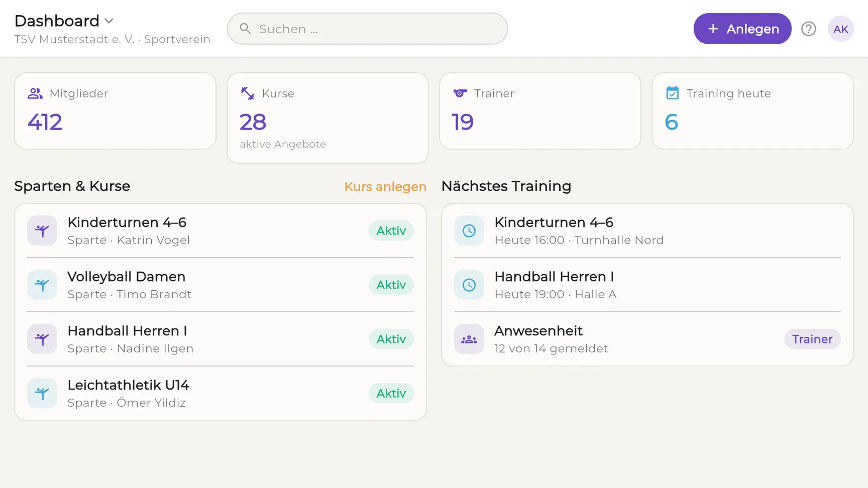Viewport: 868px width, 488px height.
Task: Click the Kurse dumbbell icon
Action: click(x=248, y=93)
